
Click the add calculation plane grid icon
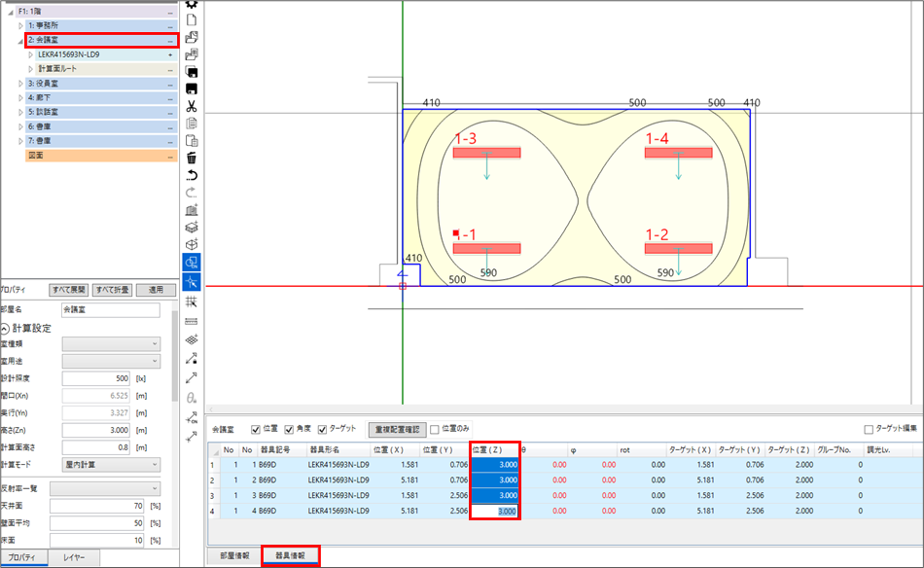click(192, 340)
